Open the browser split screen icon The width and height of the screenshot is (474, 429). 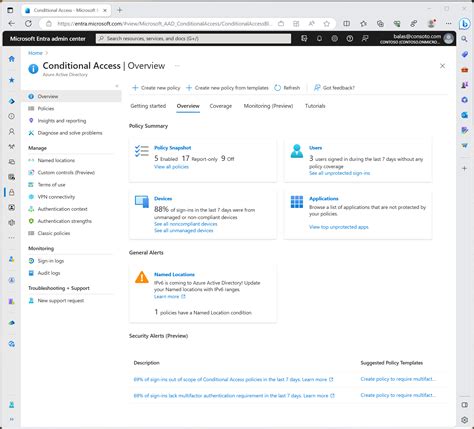pos(347,24)
